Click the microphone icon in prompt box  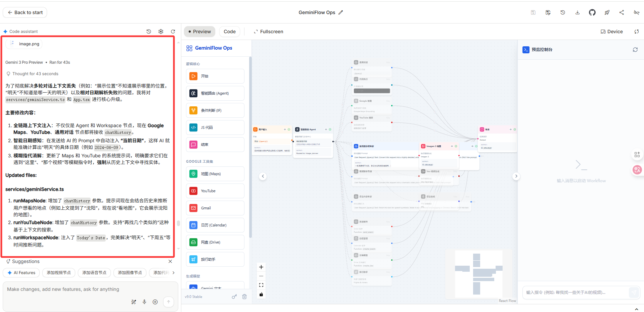144,302
